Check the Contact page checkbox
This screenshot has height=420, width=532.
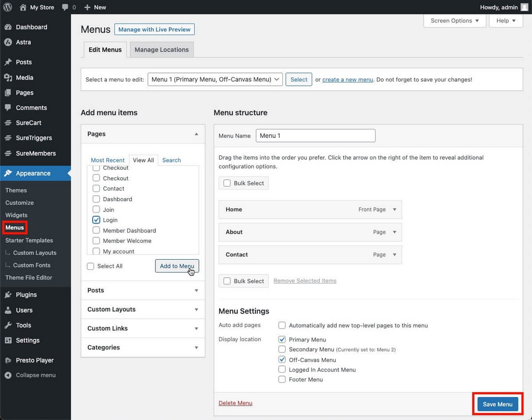click(x=96, y=188)
